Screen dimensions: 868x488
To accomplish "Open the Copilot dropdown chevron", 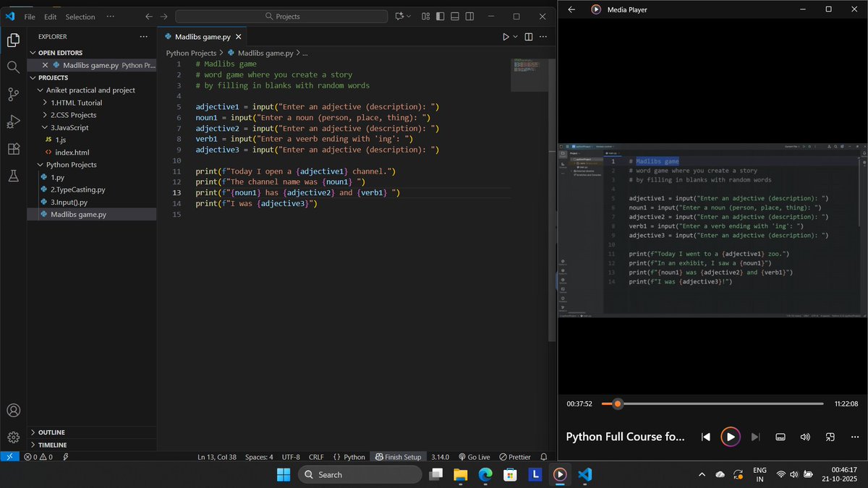I will 409,16.
